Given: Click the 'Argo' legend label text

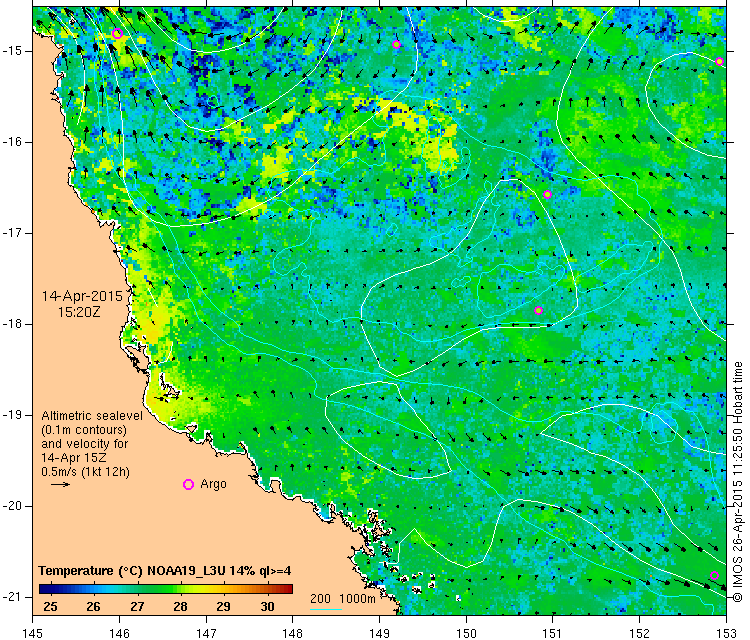Looking at the screenshot, I should [213, 484].
